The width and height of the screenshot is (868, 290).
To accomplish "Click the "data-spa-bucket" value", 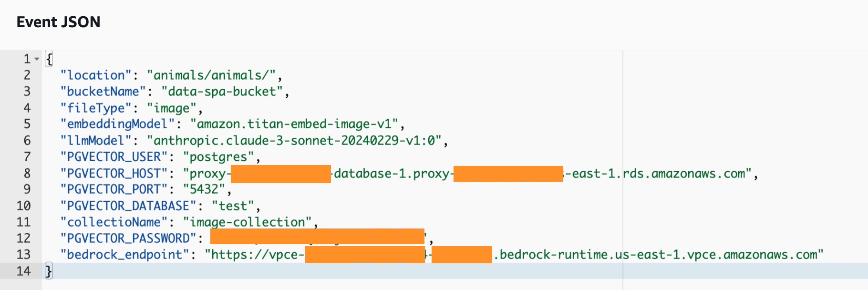I will (222, 92).
